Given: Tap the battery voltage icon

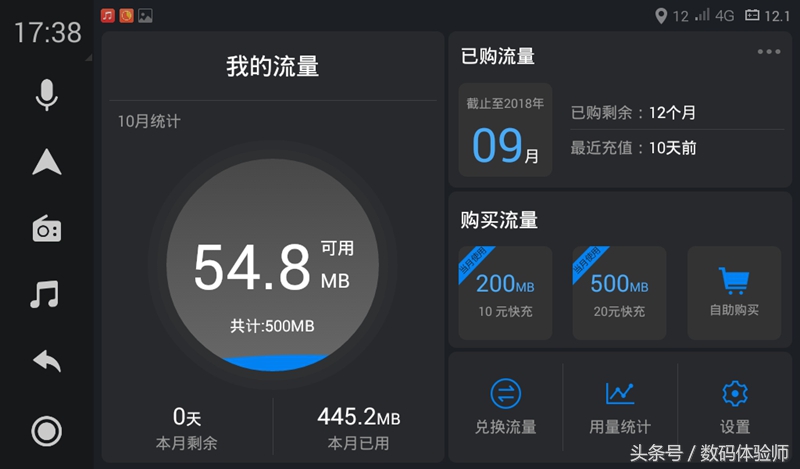Looking at the screenshot, I should [x=752, y=15].
